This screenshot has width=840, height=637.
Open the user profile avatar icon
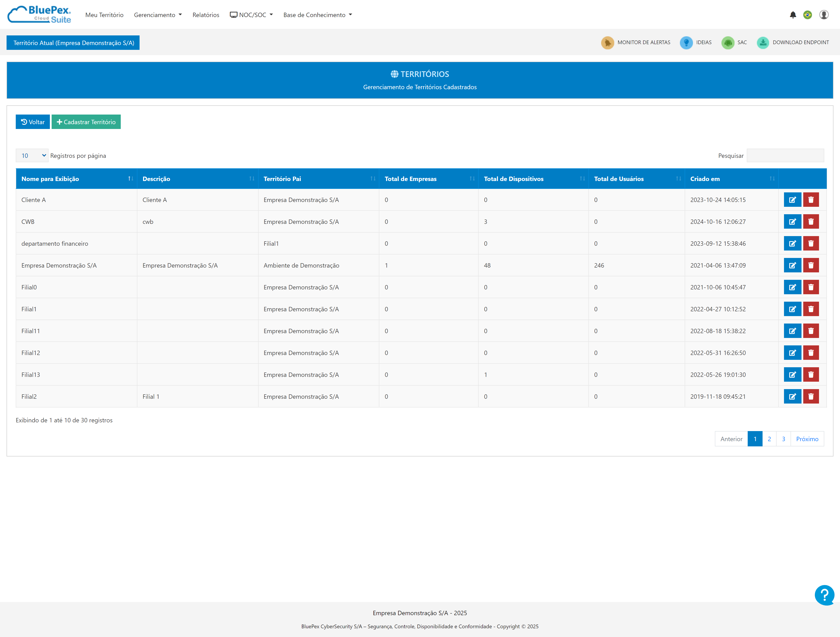tap(824, 15)
